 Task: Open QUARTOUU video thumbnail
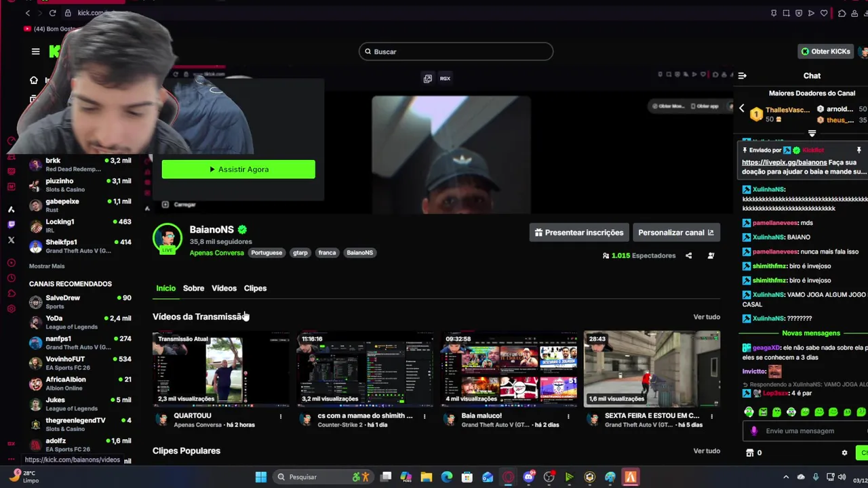(221, 369)
